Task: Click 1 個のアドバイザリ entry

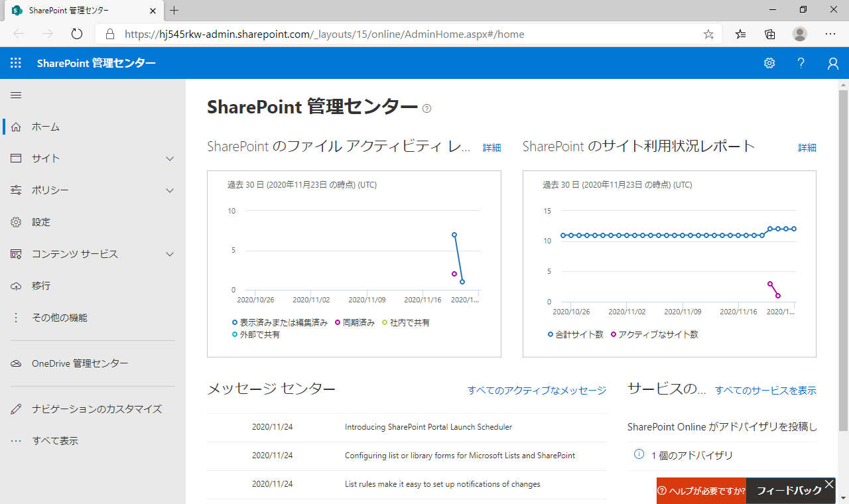Action: pyautogui.click(x=692, y=456)
